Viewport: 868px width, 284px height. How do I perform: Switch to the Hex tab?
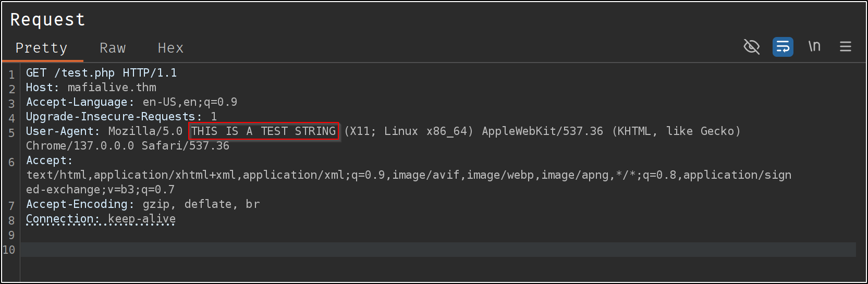170,48
